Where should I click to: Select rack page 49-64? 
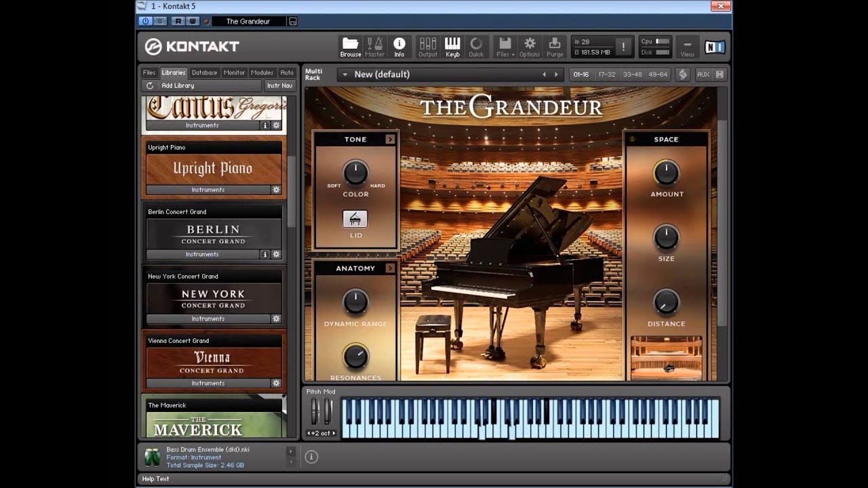[x=658, y=75]
